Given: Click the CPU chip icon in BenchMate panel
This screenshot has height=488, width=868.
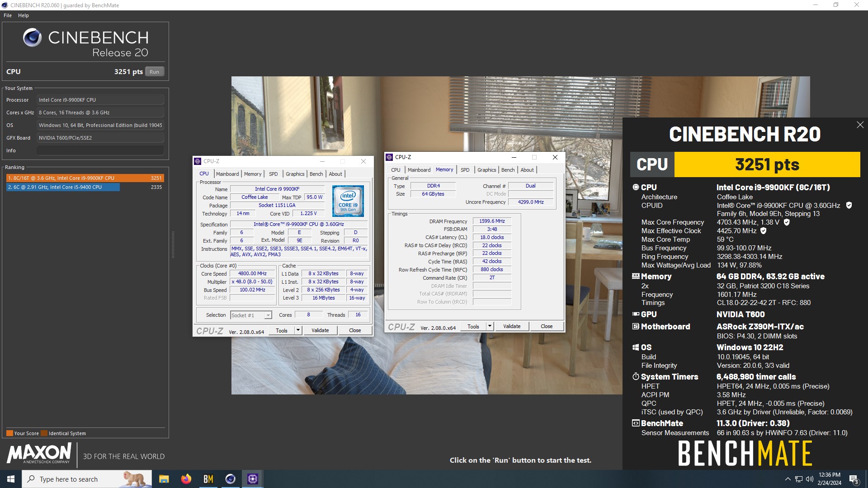Looking at the screenshot, I should click(636, 187).
